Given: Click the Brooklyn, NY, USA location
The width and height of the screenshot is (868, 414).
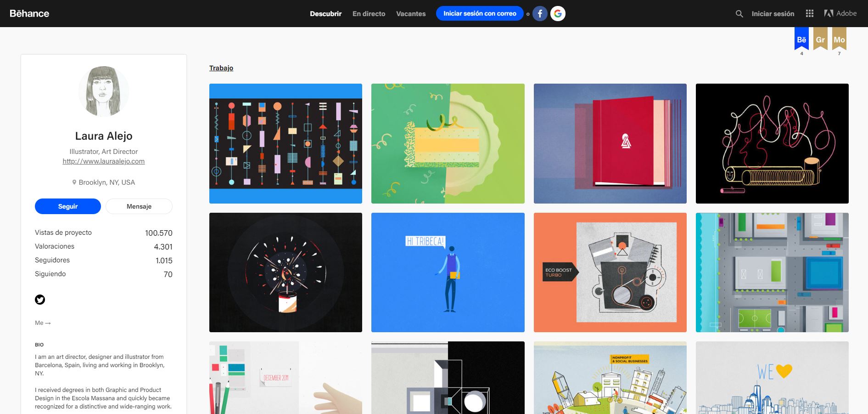Looking at the screenshot, I should [x=104, y=182].
